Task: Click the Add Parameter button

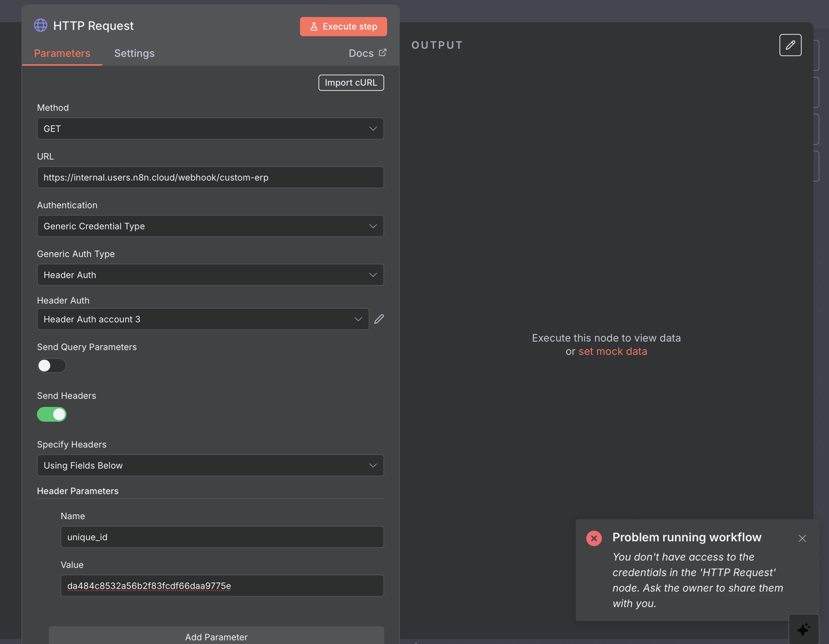Action: [216, 636]
